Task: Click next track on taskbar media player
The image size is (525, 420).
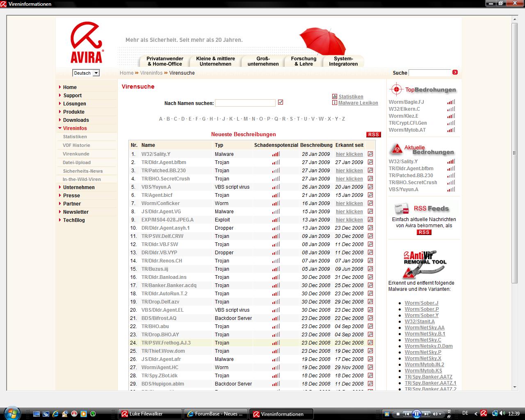Action: [x=427, y=414]
